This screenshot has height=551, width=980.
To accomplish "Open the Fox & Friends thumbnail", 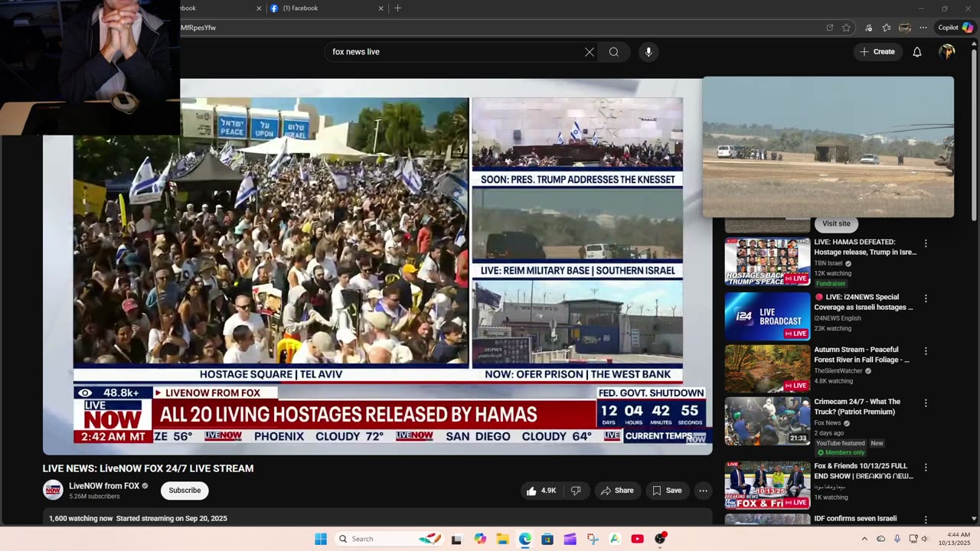I will pyautogui.click(x=767, y=485).
